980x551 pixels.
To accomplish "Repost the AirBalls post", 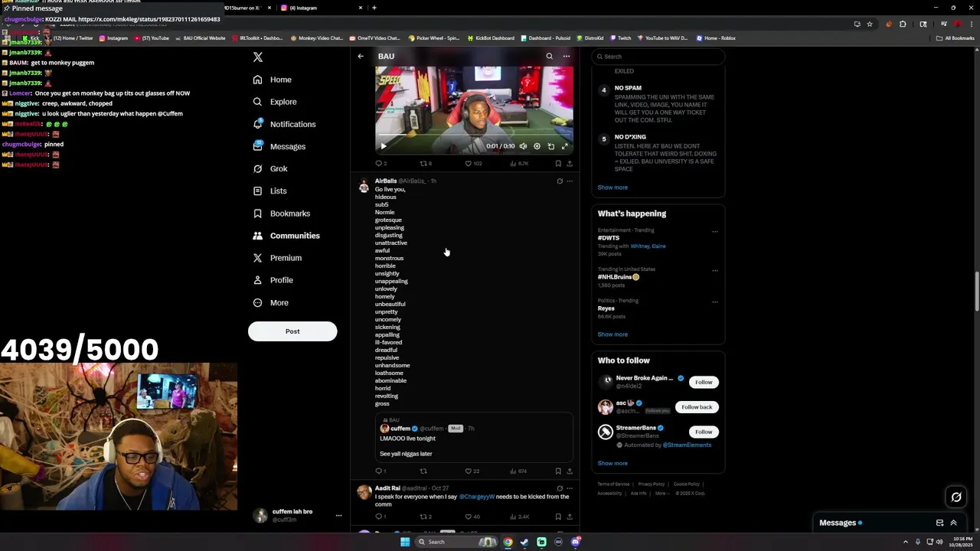I will coord(423,471).
